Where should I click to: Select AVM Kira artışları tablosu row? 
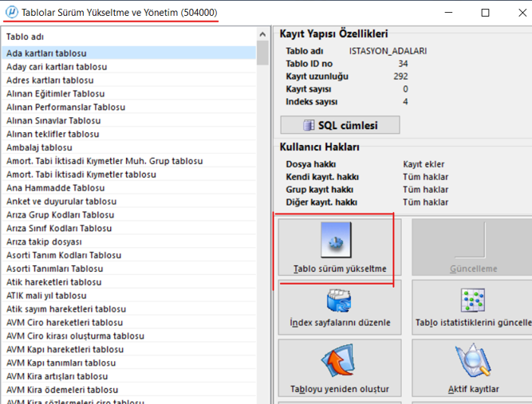(129, 376)
